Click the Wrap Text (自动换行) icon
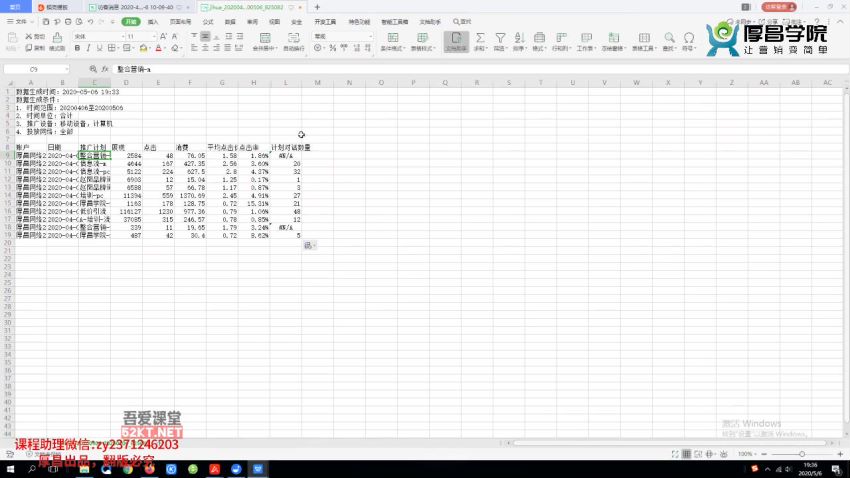Image resolution: width=850 pixels, height=478 pixels. point(294,39)
